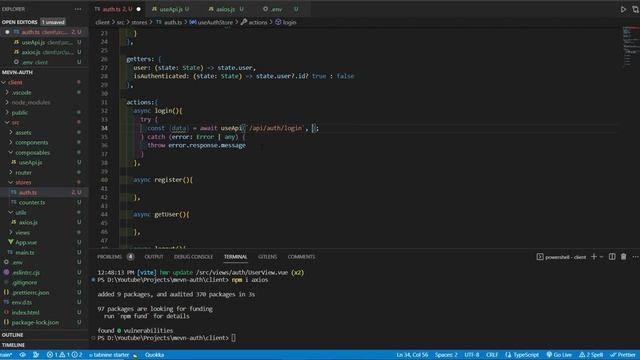Select the TERMINAL panel tab

236,257
